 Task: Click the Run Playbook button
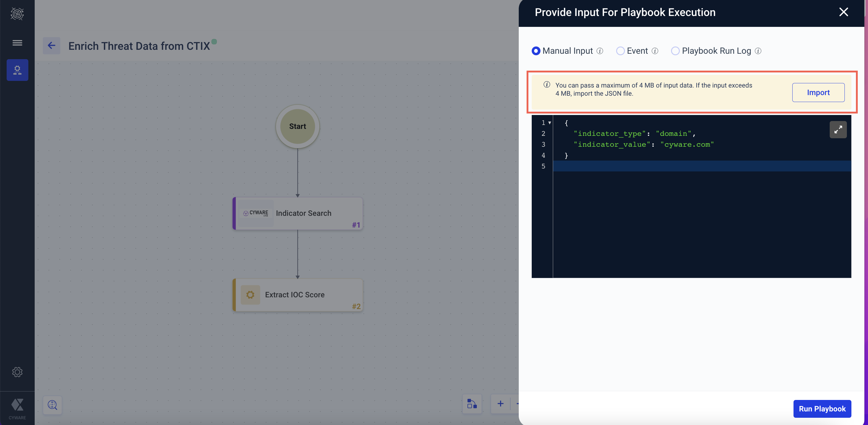(x=822, y=409)
